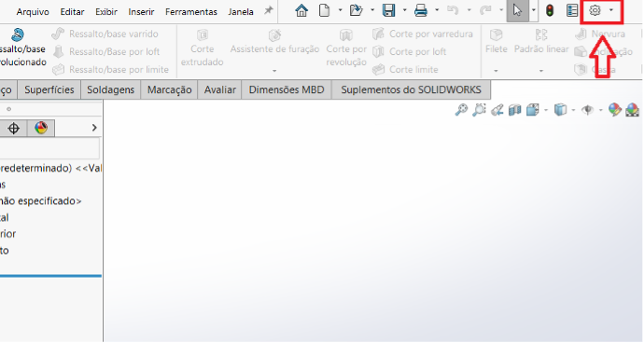Image resolution: width=644 pixels, height=343 pixels.
Task: Open the DisplayManager color ball tab
Action: point(41,128)
